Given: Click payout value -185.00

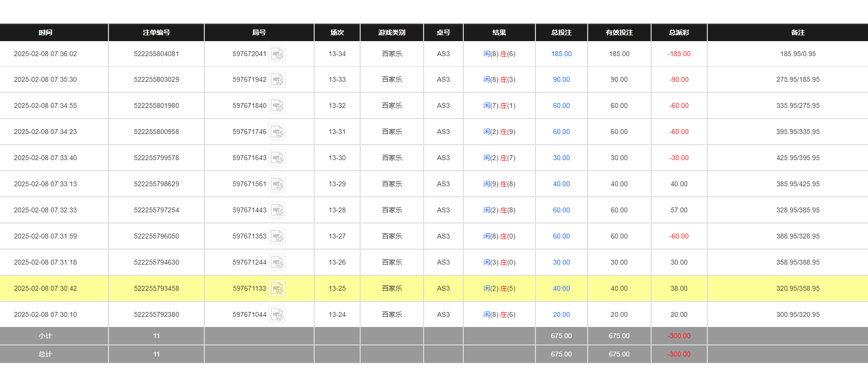Looking at the screenshot, I should point(679,54).
